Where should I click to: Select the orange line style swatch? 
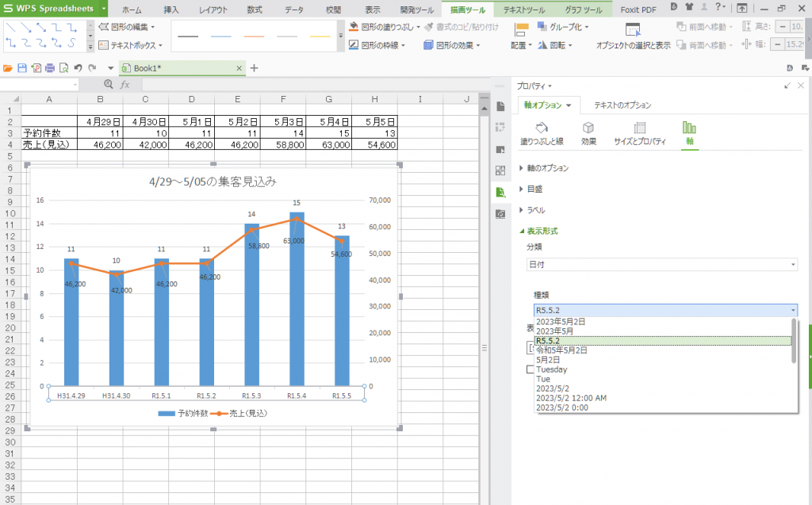point(254,36)
